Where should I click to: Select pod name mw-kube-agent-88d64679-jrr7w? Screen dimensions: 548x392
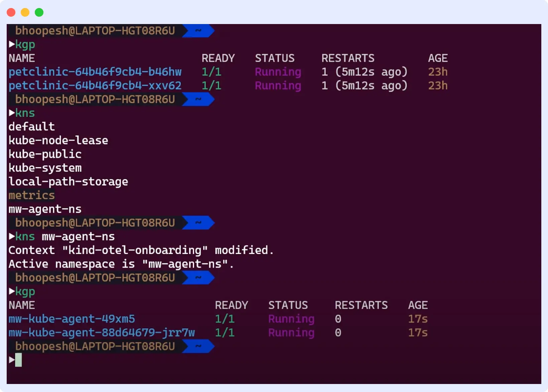tap(102, 332)
